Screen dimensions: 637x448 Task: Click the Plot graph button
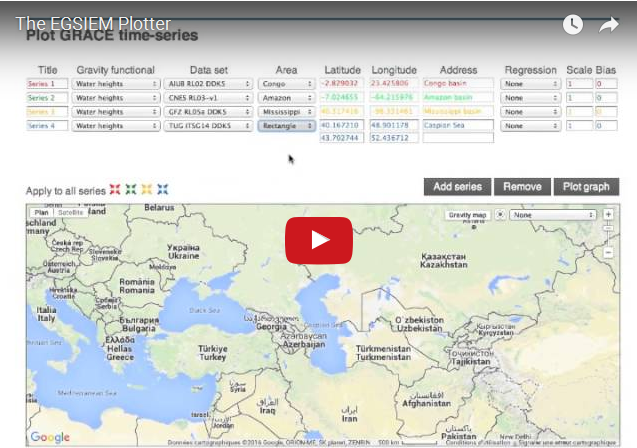586,187
